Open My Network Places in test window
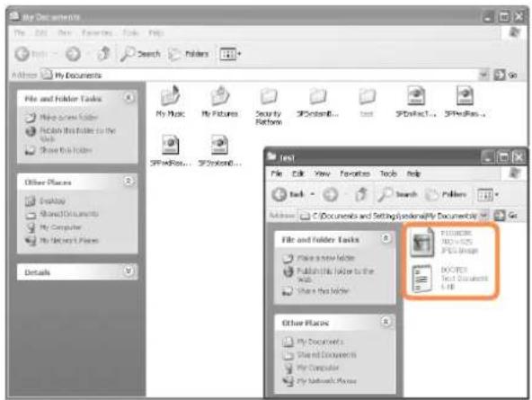 320,381
